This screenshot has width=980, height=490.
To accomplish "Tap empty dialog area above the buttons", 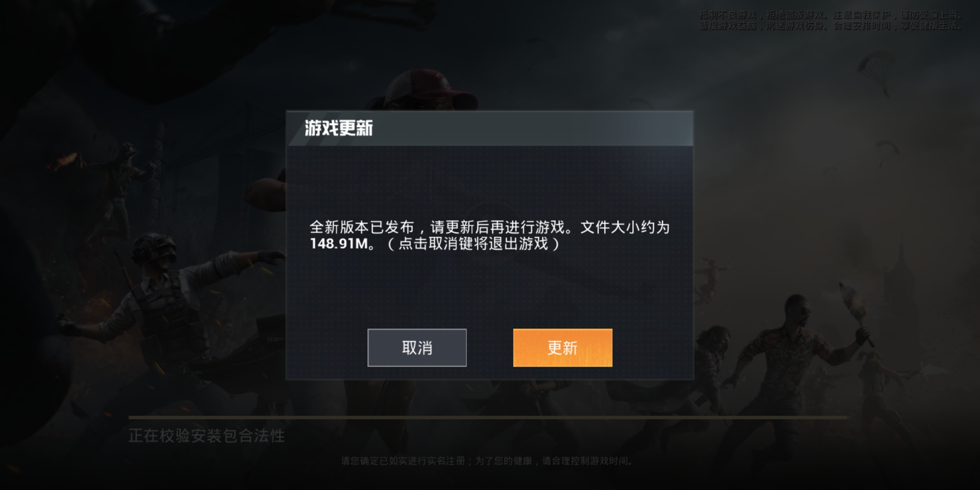I will (x=490, y=290).
